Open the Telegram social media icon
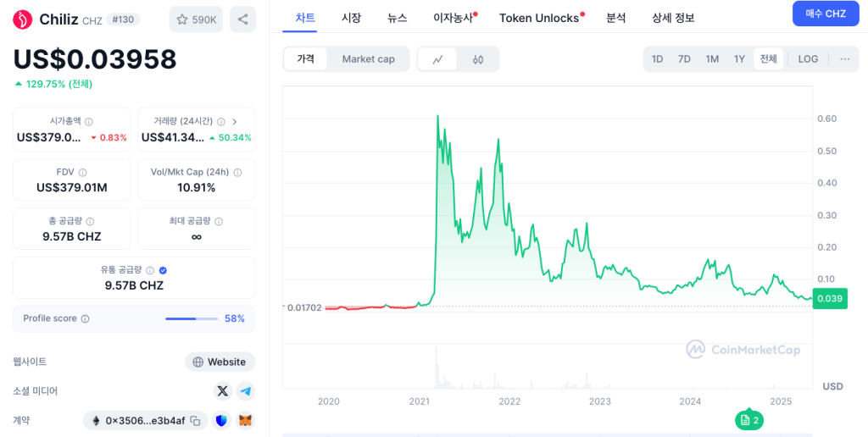The height and width of the screenshot is (437, 868). [245, 390]
